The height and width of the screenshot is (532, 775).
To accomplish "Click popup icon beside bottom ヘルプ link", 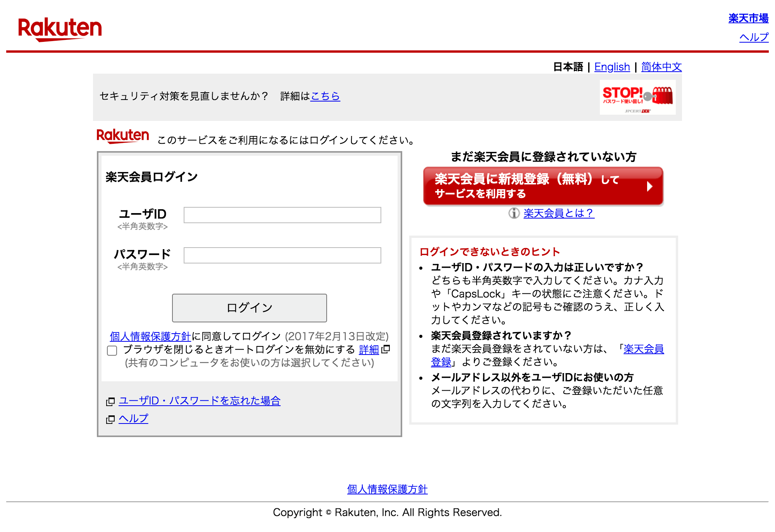I will [x=110, y=419].
